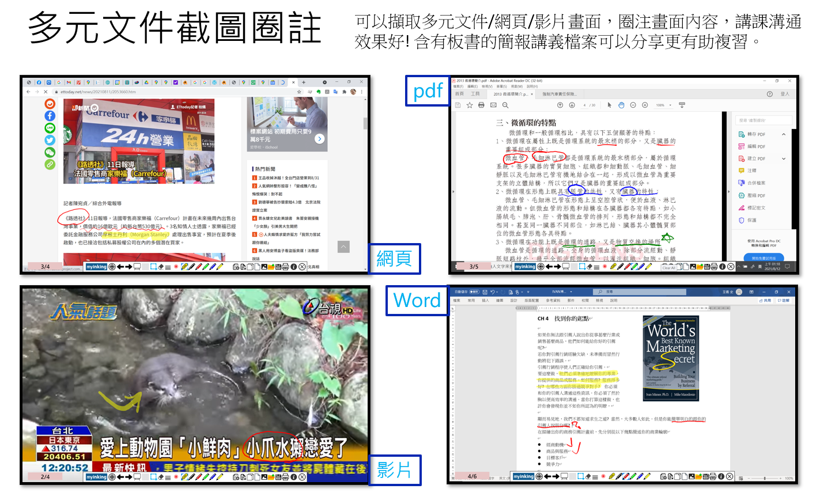Click the Twitter share icon on the article

click(50, 140)
